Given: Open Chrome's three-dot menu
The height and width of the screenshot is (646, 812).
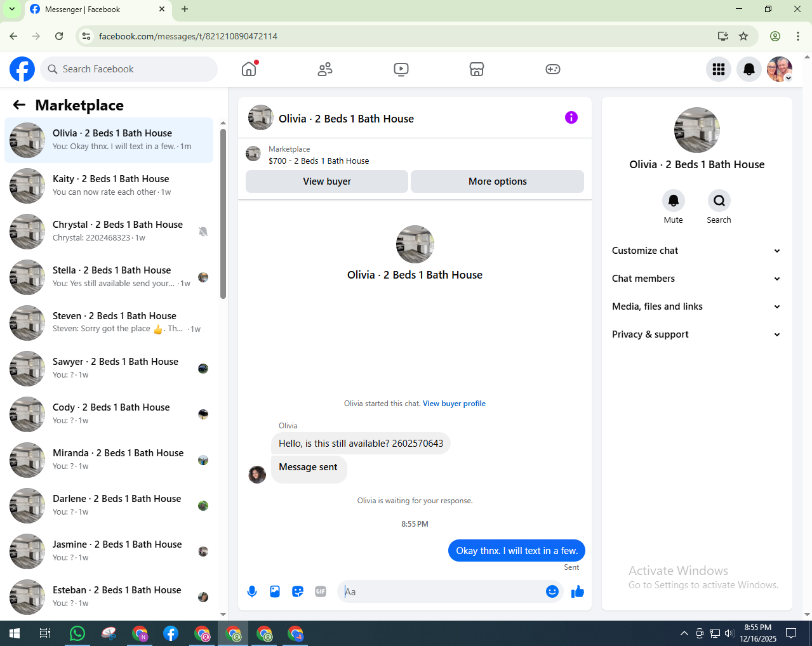Looking at the screenshot, I should coord(798,36).
